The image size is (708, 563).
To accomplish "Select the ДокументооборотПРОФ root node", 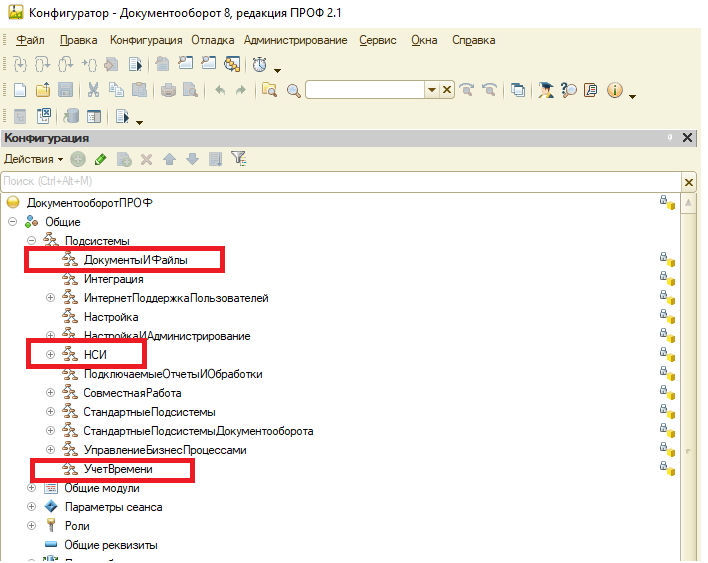I will click(89, 203).
